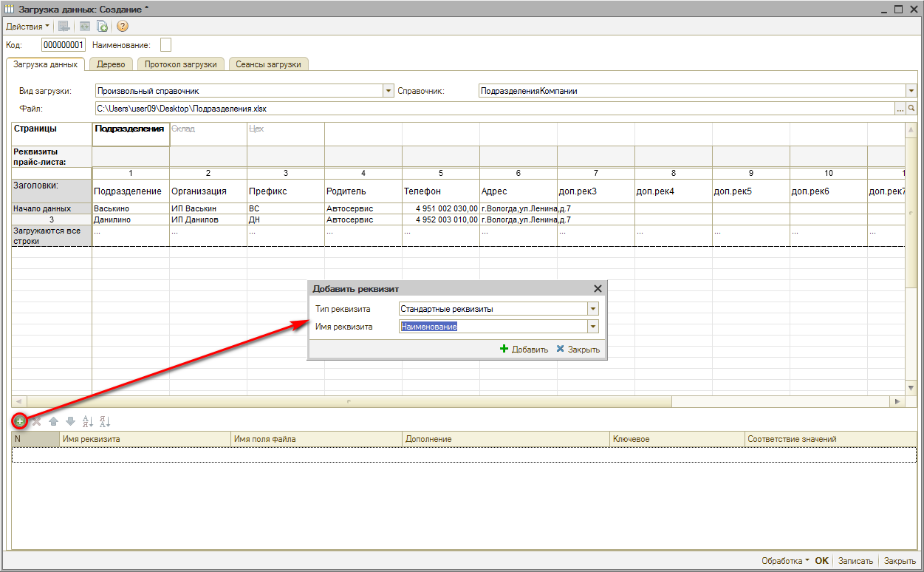This screenshot has width=924, height=572.
Task: Switch to the Дерево tab
Action: coord(111,64)
